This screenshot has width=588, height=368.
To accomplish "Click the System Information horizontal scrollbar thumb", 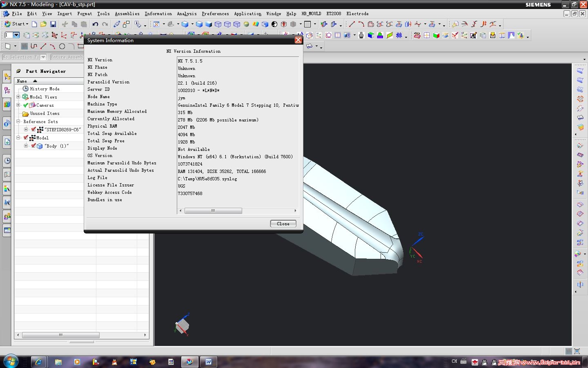I will pyautogui.click(x=213, y=211).
